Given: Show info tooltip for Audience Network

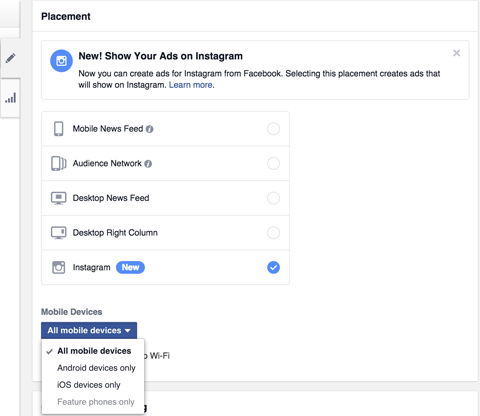Looking at the screenshot, I should pyautogui.click(x=148, y=164).
